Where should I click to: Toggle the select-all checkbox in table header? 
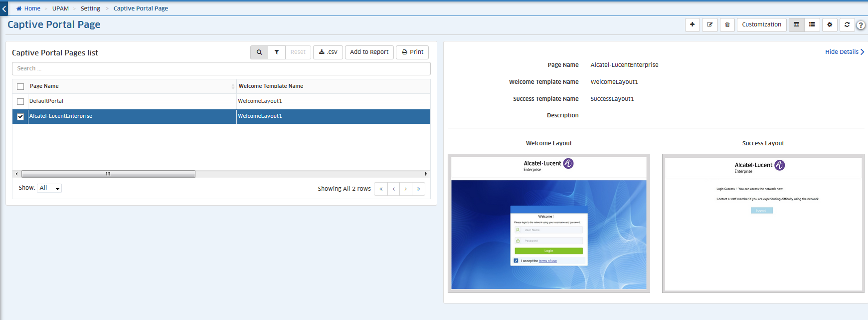[x=20, y=86]
